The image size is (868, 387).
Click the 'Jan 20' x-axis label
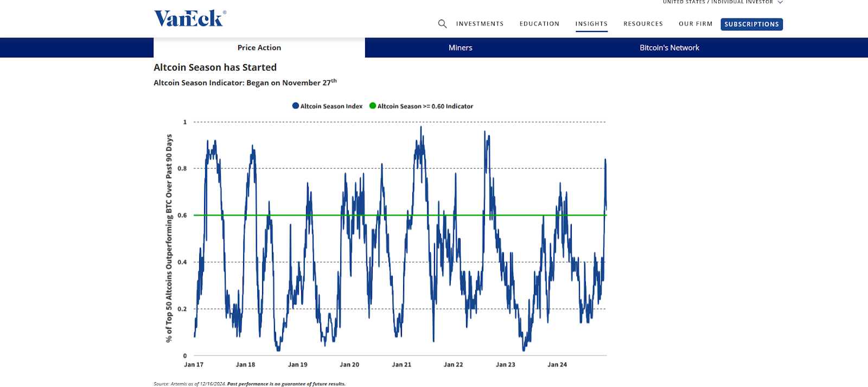coord(349,365)
